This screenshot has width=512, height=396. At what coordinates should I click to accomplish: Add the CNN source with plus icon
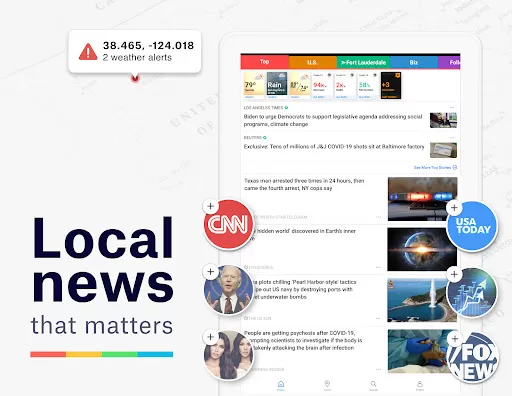point(210,206)
